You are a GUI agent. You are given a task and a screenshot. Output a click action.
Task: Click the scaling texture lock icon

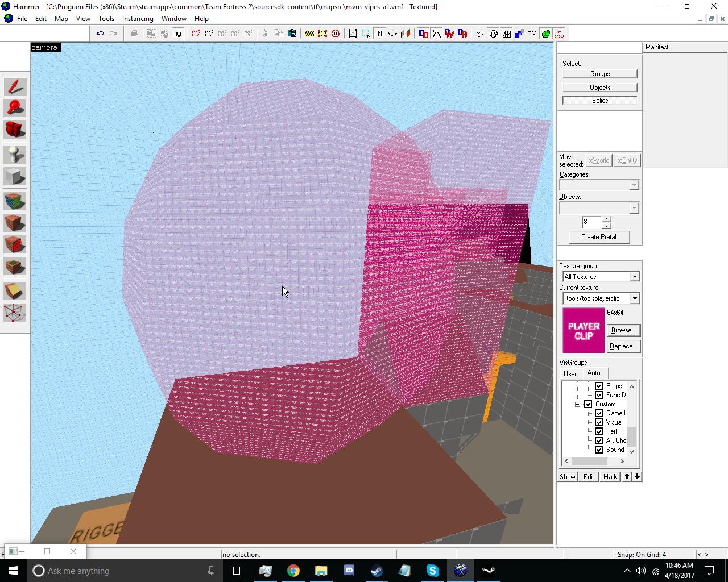(x=392, y=34)
